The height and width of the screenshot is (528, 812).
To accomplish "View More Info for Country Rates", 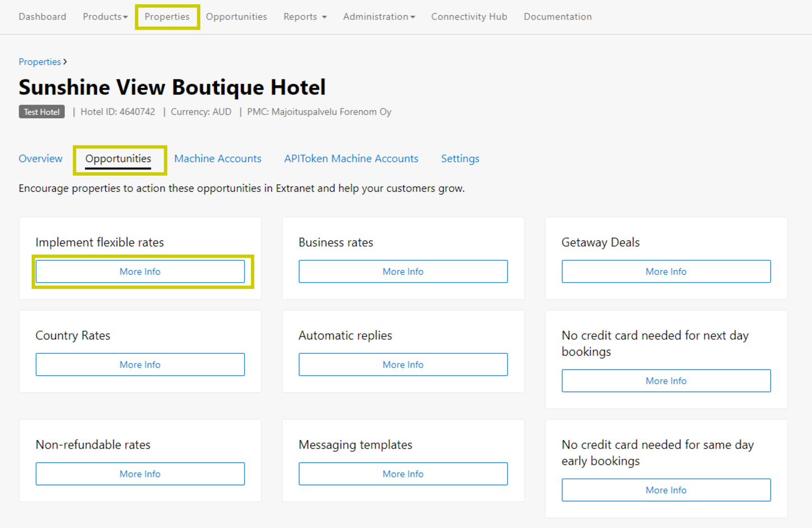I will (140, 365).
